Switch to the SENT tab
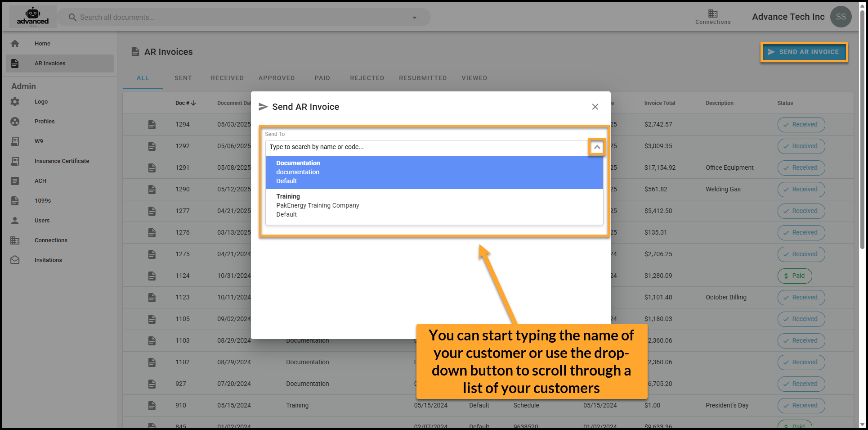The image size is (868, 430). click(x=183, y=78)
